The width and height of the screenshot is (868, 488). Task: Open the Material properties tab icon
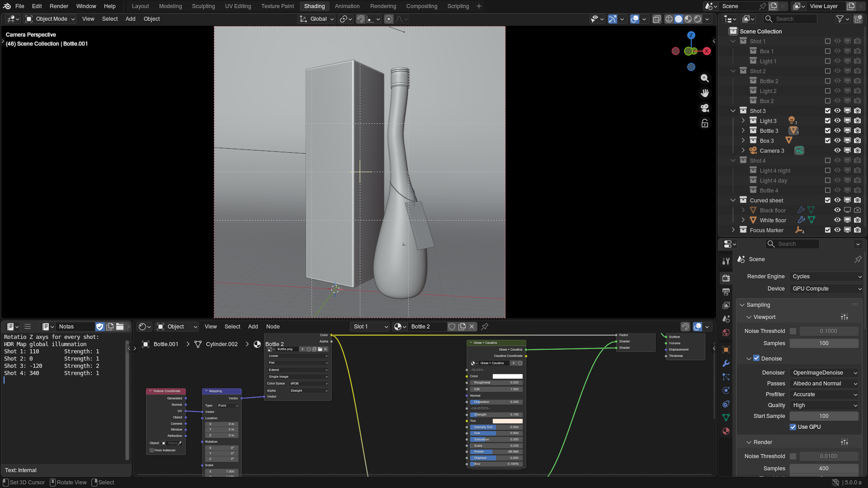click(x=726, y=431)
